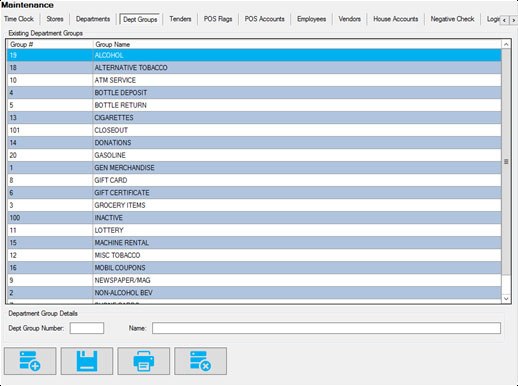This screenshot has height=386, width=518.
Task: Click the save floppy disk icon
Action: pos(87,361)
